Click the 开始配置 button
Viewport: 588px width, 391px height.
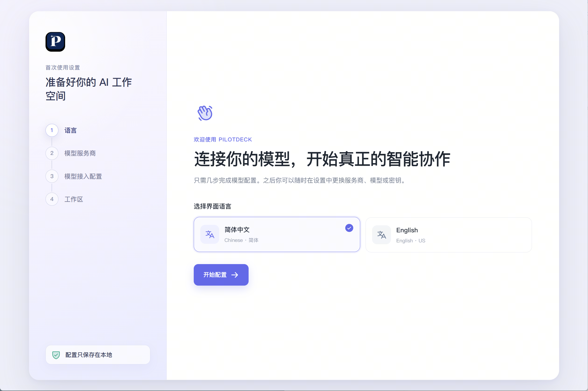tap(221, 275)
